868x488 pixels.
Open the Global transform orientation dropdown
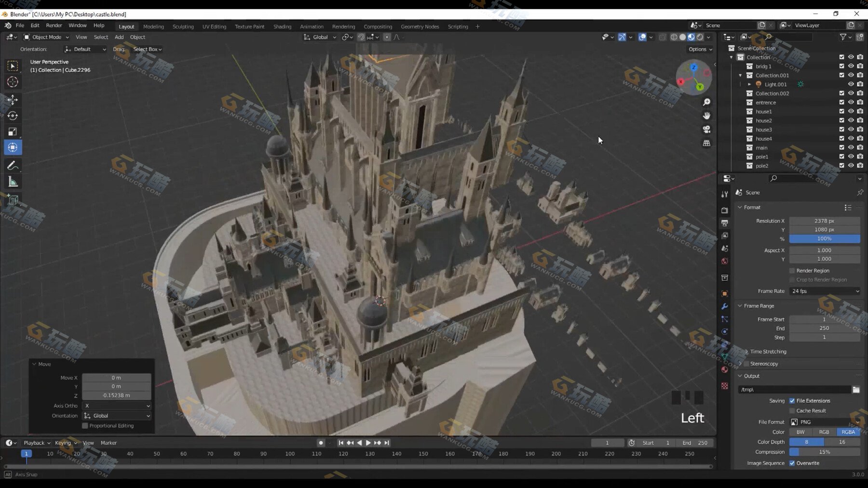(x=320, y=37)
